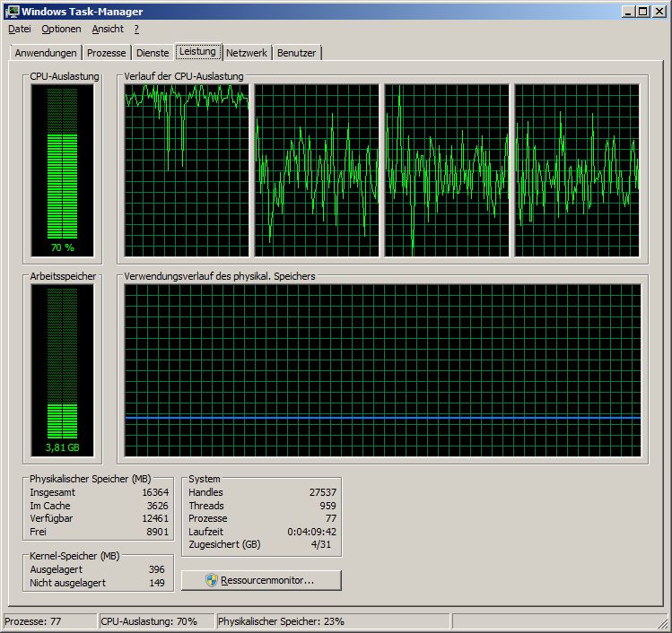Click the Insgesamt value 16364
Viewport: 672px width, 633px height.
coord(155,492)
